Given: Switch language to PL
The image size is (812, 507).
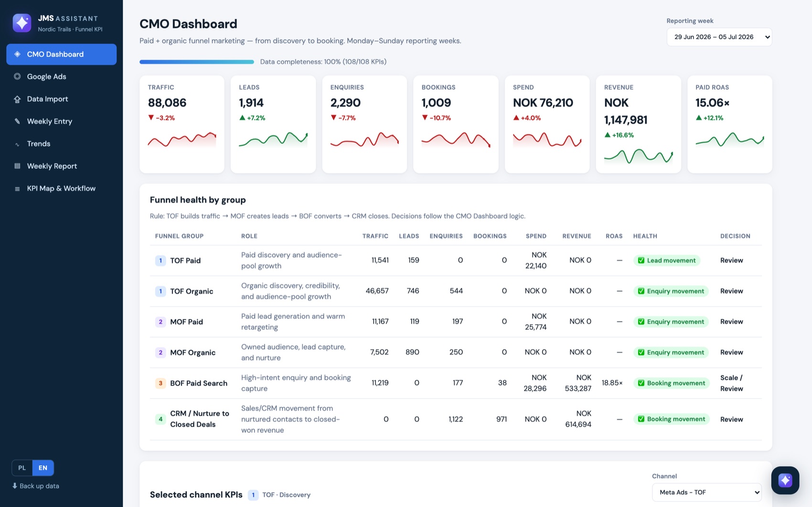Looking at the screenshot, I should point(22,468).
